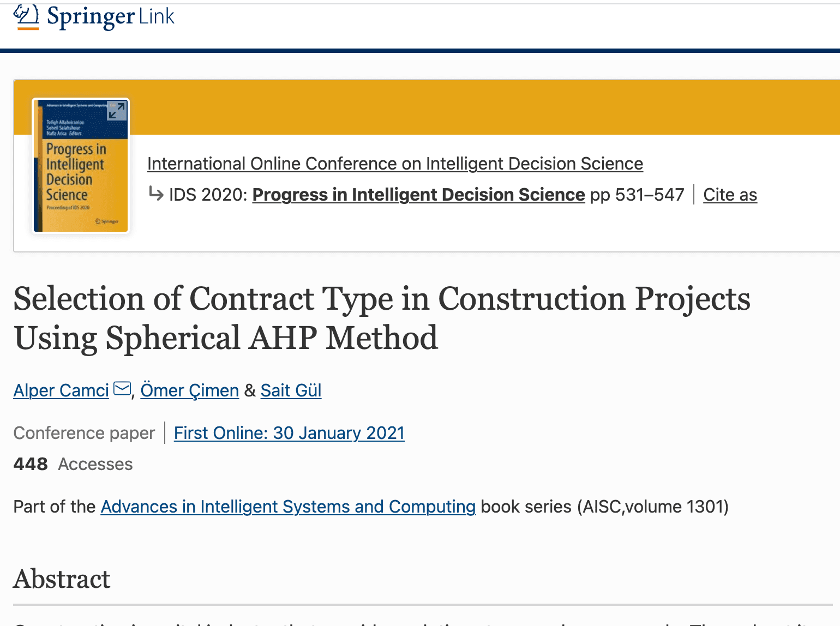
Task: Open the envelope icon to email the corresponding author
Action: point(121,388)
